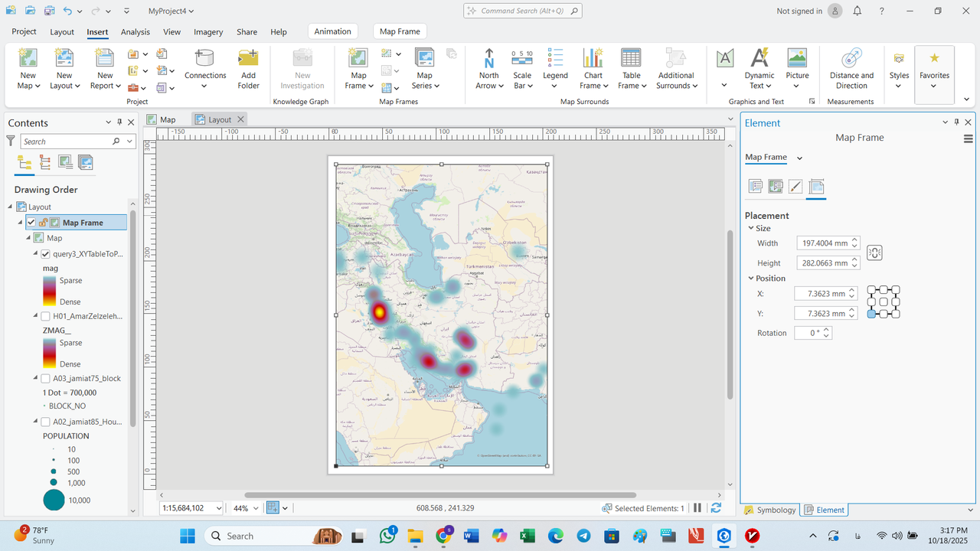Open the Map Frame contextual tab
This screenshot has width=980, height=551.
click(x=400, y=31)
